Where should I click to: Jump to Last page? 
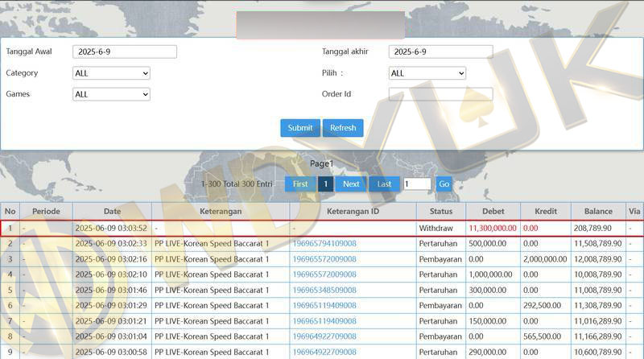[x=385, y=184]
